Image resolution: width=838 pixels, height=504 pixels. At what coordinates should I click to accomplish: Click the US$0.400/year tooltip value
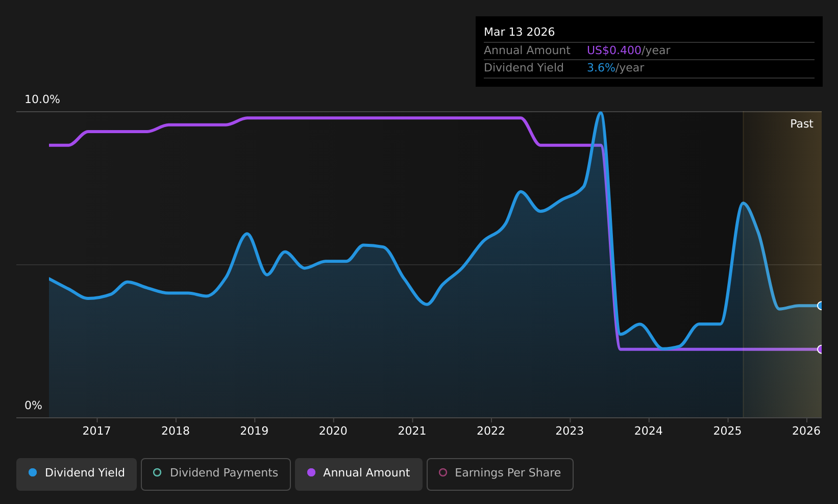[628, 51]
